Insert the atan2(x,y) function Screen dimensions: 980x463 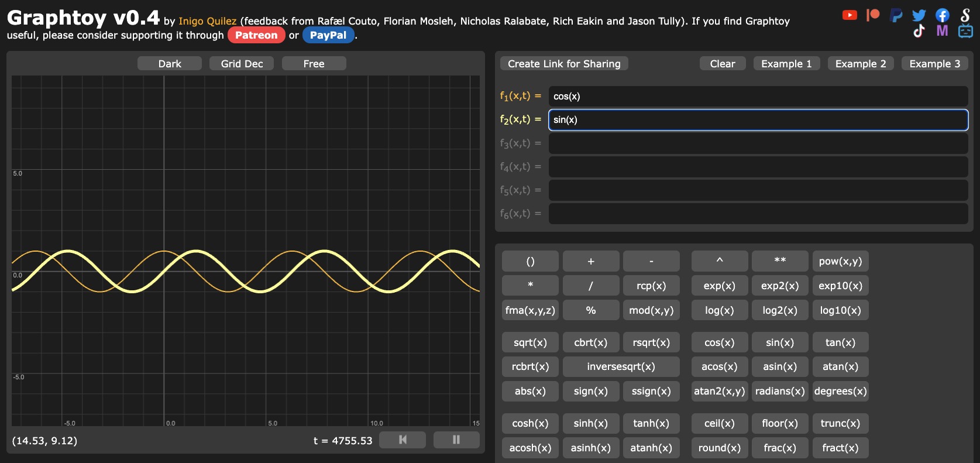click(x=720, y=391)
